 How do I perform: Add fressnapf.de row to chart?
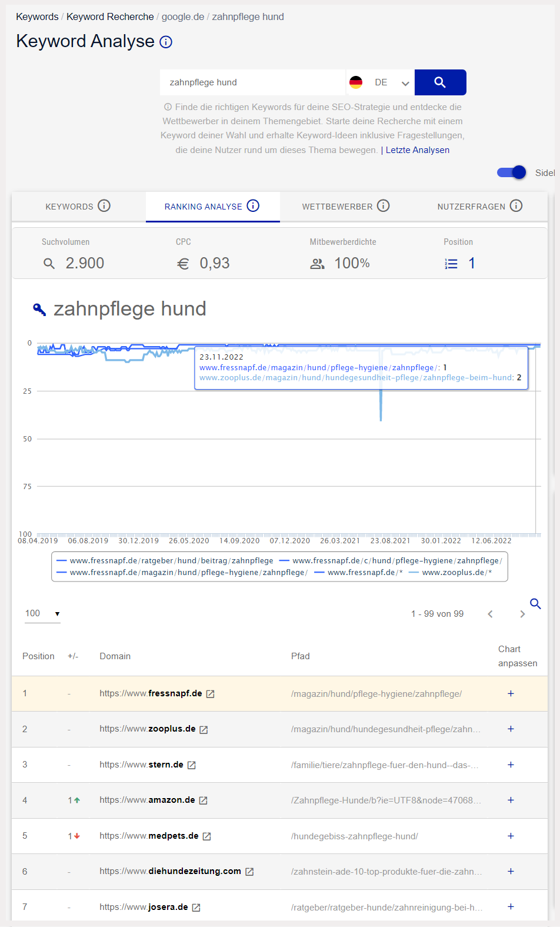(x=511, y=693)
